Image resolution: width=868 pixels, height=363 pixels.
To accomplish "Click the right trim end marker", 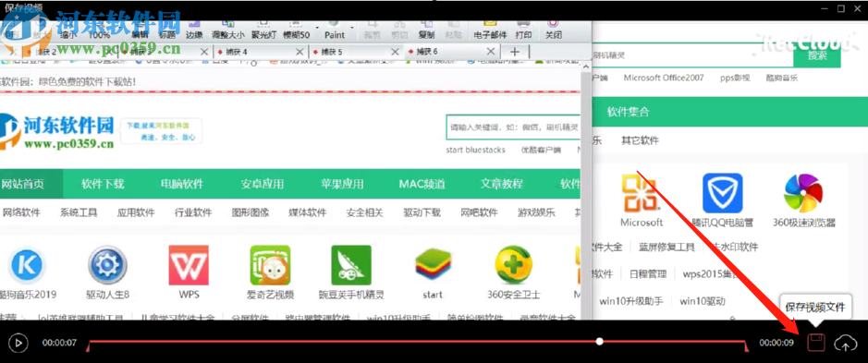I will (746, 346).
